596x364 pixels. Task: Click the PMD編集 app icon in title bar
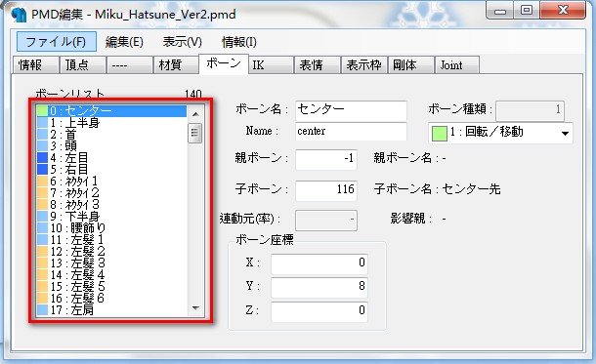19,15
